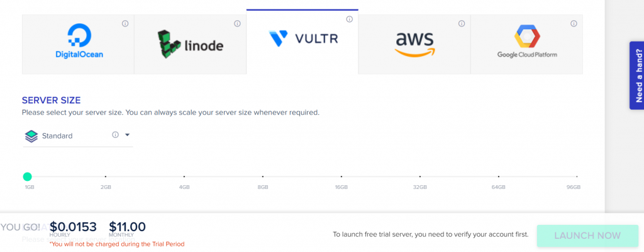Open info icon on AWS card
The image size is (644, 252).
coord(462,23)
